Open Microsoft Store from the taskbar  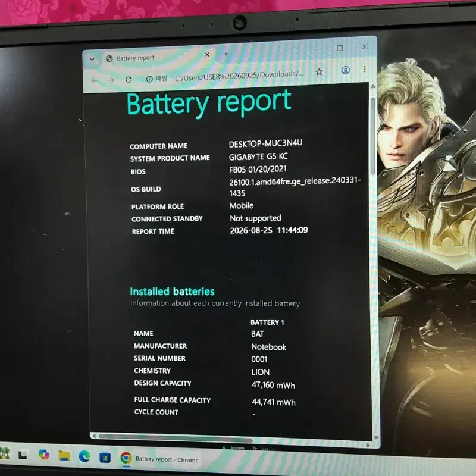coord(105,457)
